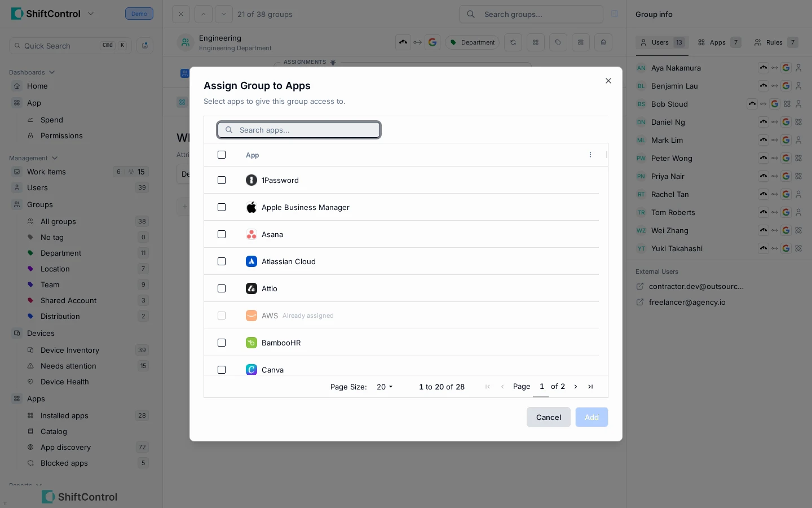The width and height of the screenshot is (812, 508).
Task: Tick the Attio checkbox
Action: coord(222,288)
